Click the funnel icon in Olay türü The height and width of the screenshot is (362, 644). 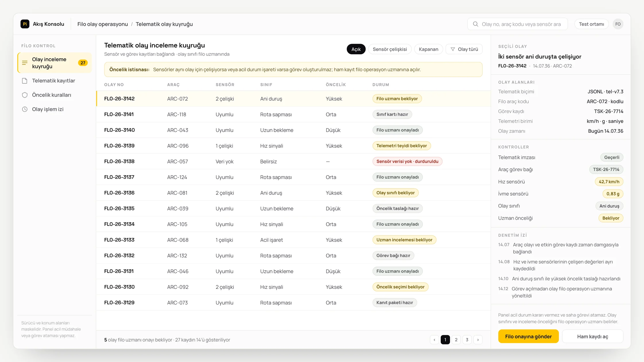453,49
